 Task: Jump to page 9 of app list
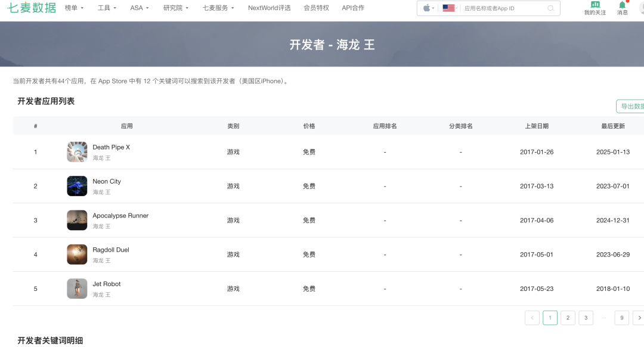coord(622,318)
